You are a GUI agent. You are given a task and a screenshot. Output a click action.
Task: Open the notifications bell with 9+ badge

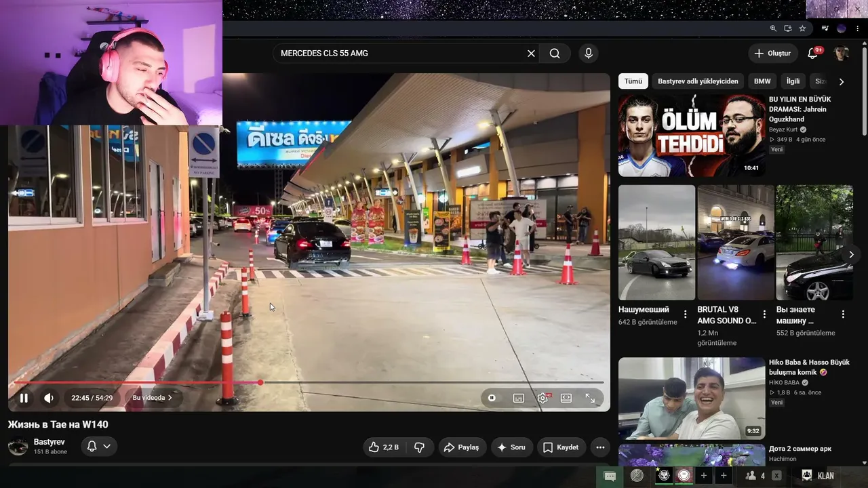(x=813, y=53)
